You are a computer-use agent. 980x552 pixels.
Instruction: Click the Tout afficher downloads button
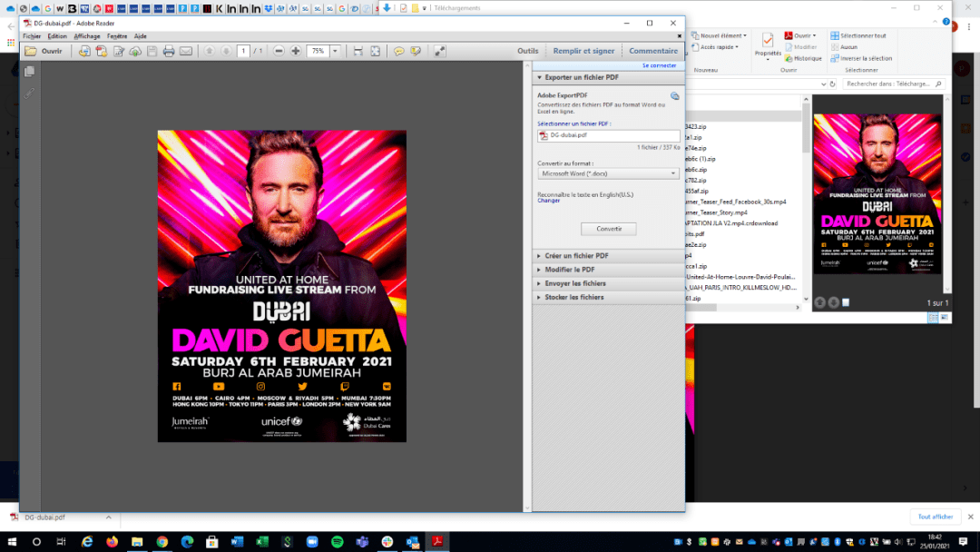935,517
